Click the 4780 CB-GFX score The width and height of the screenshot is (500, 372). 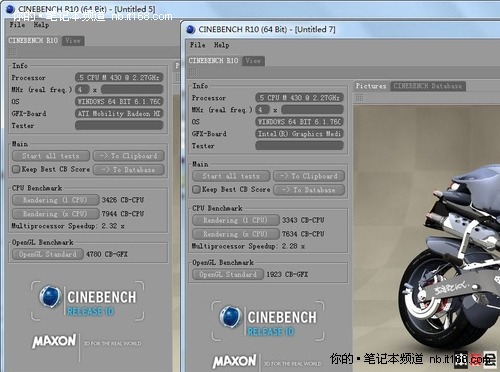pos(107,254)
